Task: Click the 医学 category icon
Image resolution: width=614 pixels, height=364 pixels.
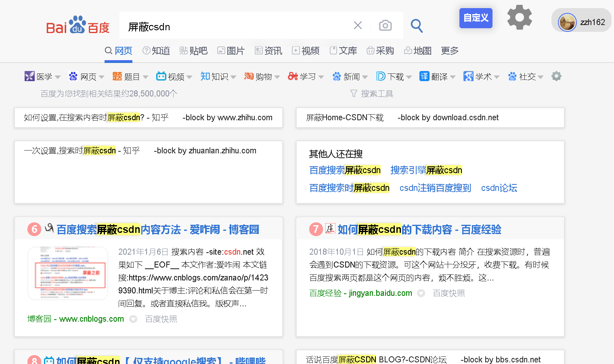Action: click(29, 76)
